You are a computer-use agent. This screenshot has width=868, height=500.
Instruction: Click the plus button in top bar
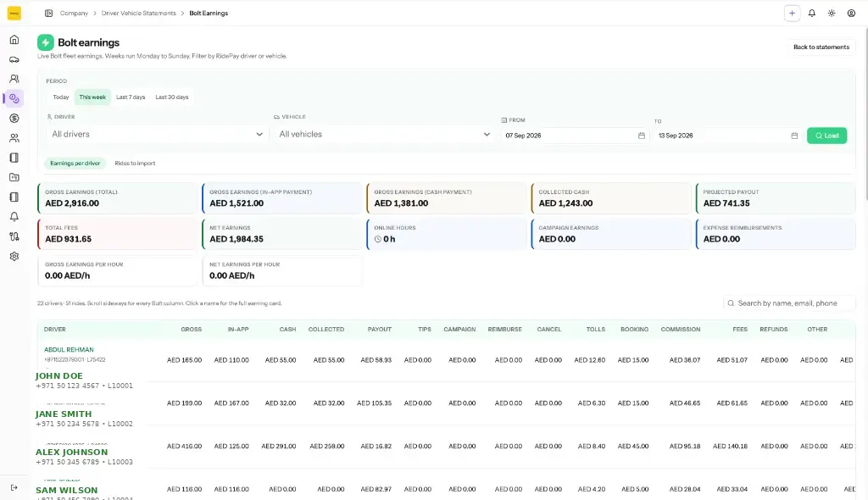click(x=793, y=14)
